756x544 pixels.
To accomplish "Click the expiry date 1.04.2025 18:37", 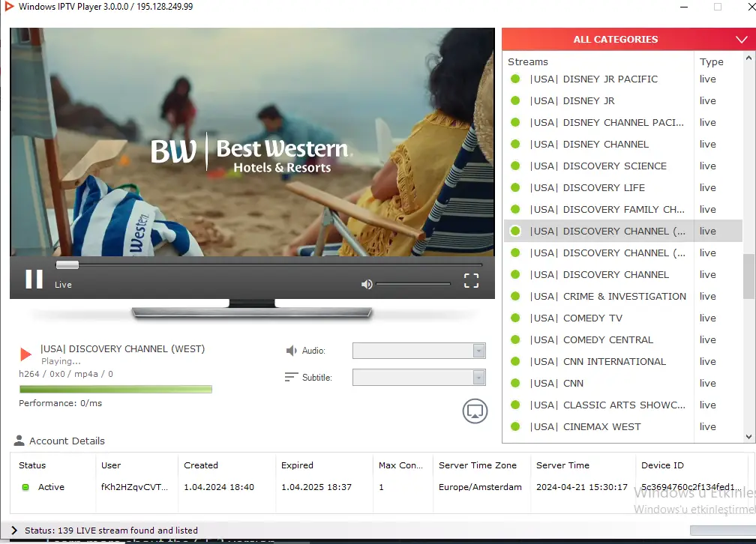I will coord(316,487).
